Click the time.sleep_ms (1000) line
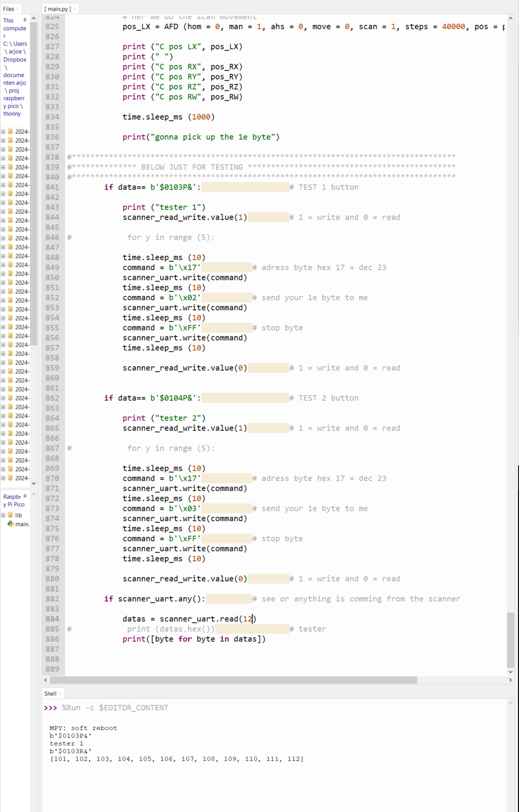Viewport: 519px width, 812px height. pyautogui.click(x=169, y=117)
